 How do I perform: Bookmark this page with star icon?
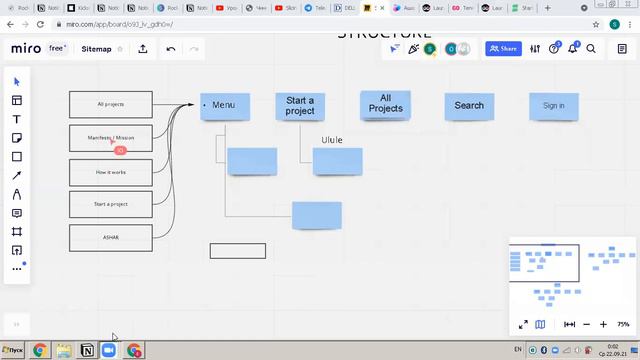[x=596, y=24]
